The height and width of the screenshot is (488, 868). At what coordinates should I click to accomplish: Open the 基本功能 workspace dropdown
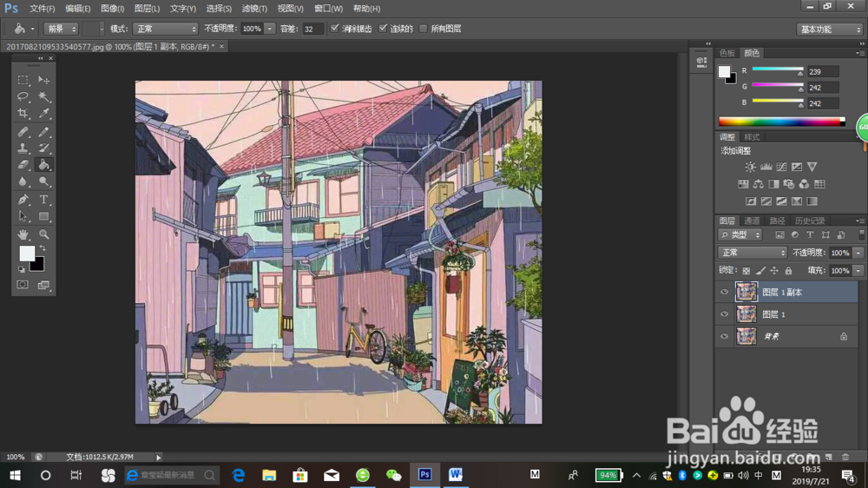pyautogui.click(x=829, y=30)
